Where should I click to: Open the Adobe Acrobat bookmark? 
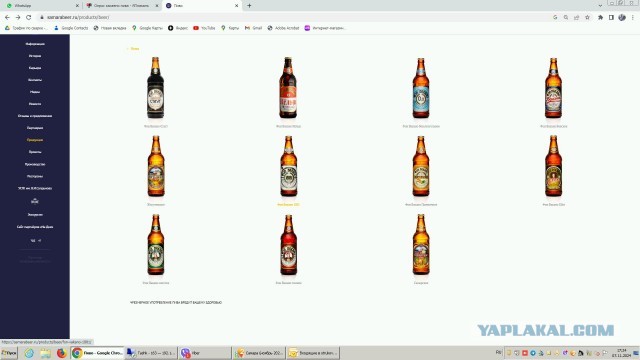click(x=283, y=28)
